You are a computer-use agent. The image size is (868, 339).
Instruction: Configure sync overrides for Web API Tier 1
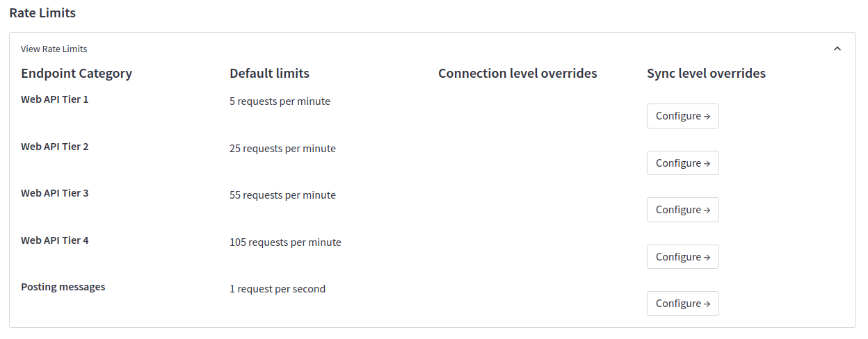(x=682, y=116)
